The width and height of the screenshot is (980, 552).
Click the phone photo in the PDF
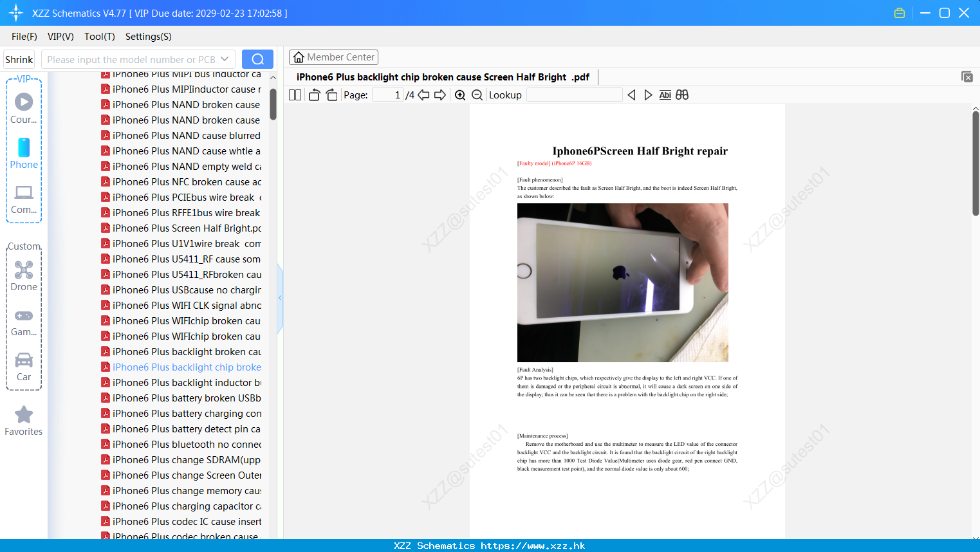coord(623,283)
